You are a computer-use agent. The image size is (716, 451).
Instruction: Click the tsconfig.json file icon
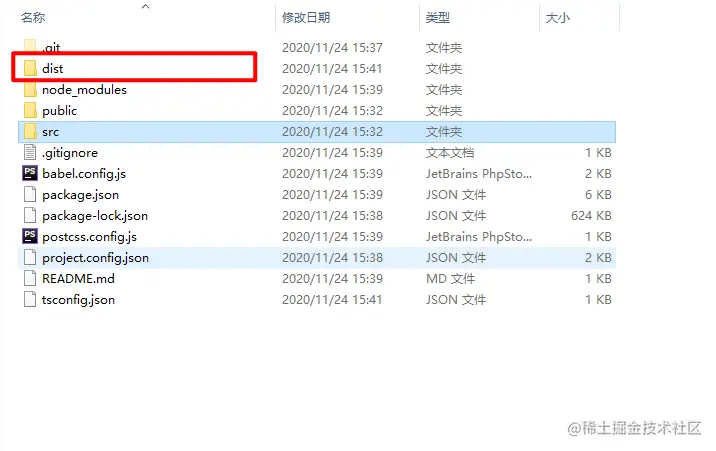point(30,299)
